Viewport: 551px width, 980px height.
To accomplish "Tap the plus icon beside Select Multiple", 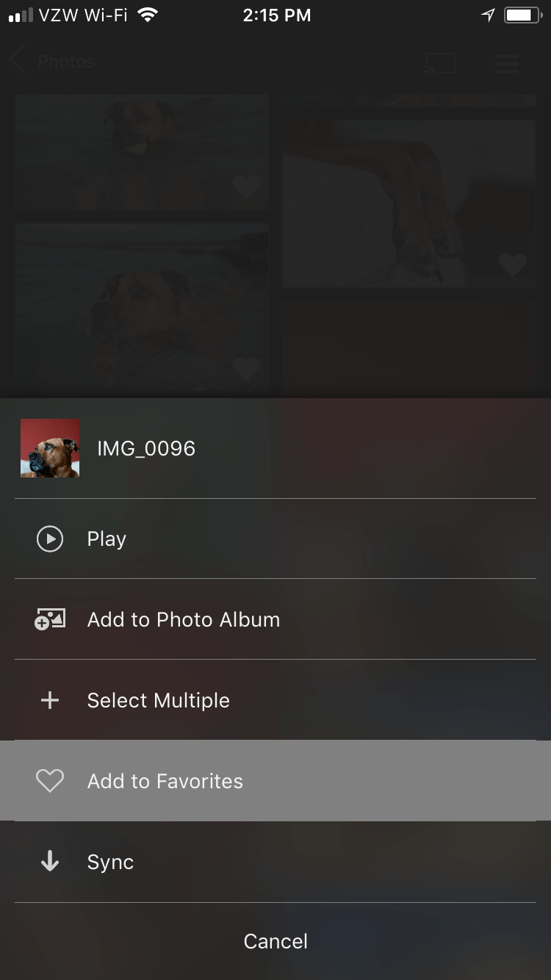I will pos(50,701).
